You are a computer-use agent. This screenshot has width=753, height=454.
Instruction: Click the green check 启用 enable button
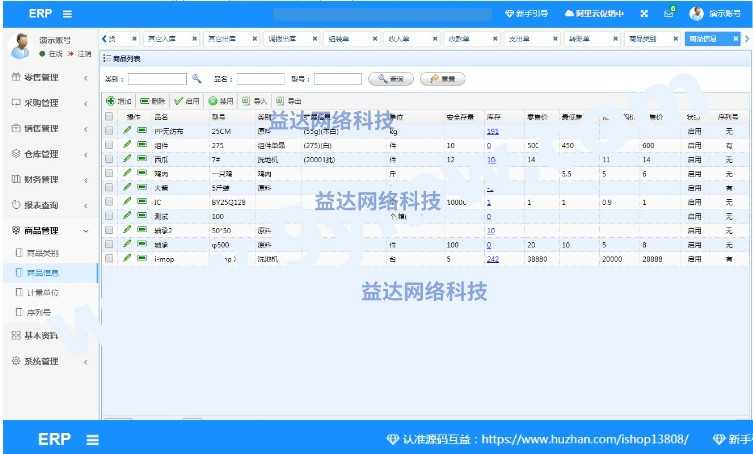click(x=187, y=101)
